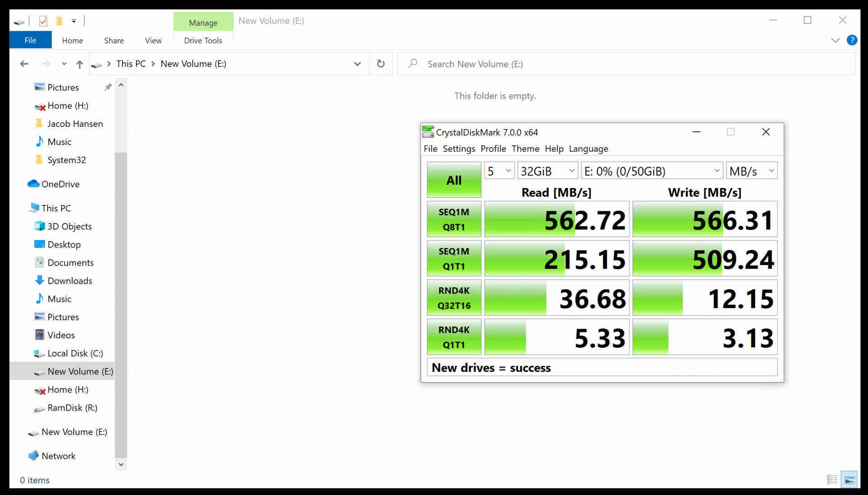Open the Drive Tools tab
868x495 pixels.
[203, 40]
